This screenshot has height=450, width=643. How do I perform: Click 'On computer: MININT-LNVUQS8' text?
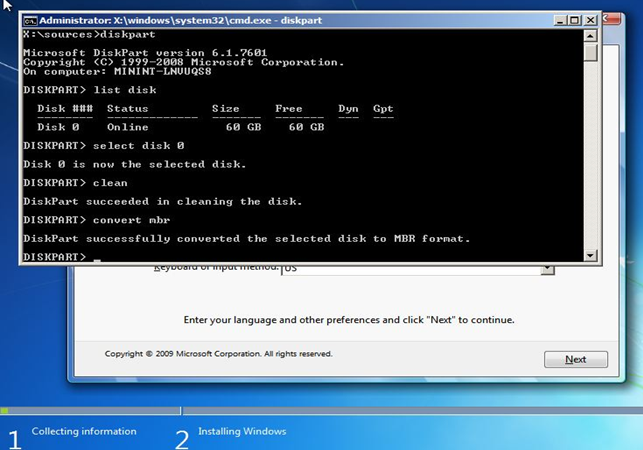pos(117,72)
